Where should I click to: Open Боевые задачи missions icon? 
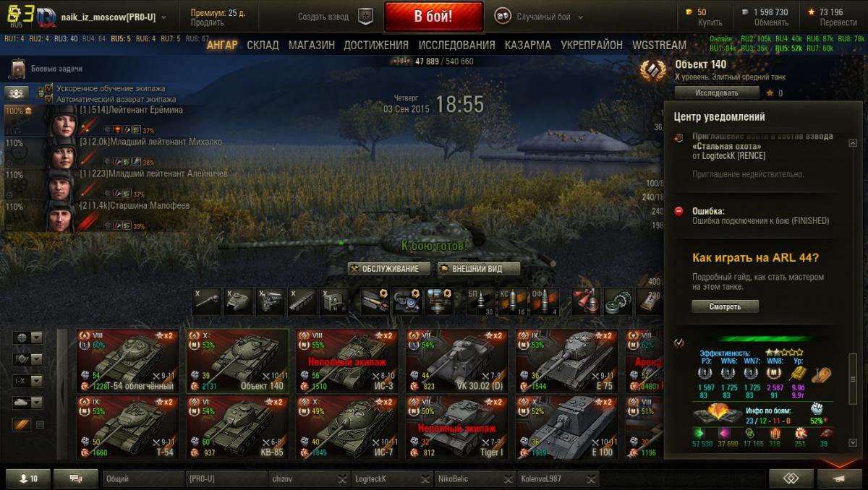pyautogui.click(x=17, y=69)
